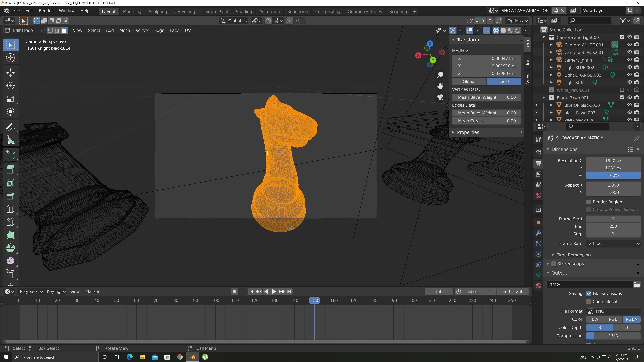The width and height of the screenshot is (644, 362).
Task: Activate the Scale tool
Action: [x=11, y=99]
